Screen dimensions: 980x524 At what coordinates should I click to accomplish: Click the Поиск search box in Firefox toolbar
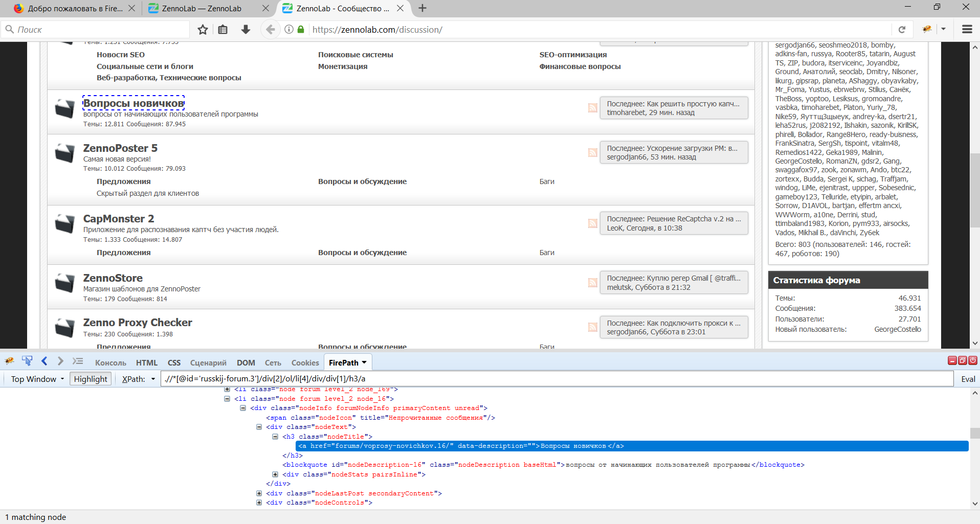(96, 30)
